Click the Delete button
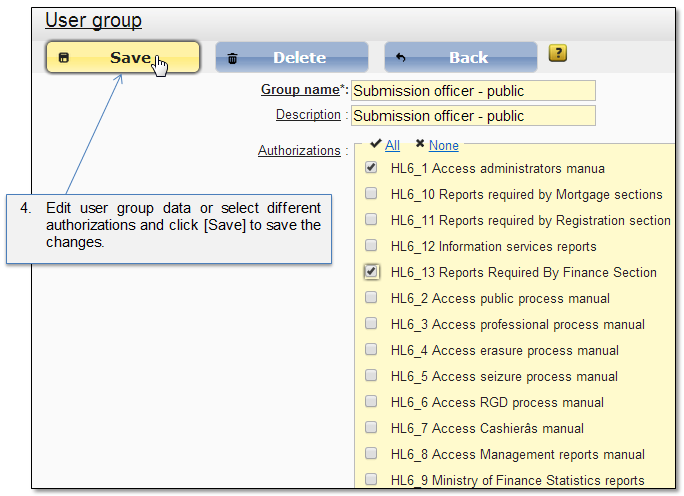The image size is (684, 496). [292, 58]
